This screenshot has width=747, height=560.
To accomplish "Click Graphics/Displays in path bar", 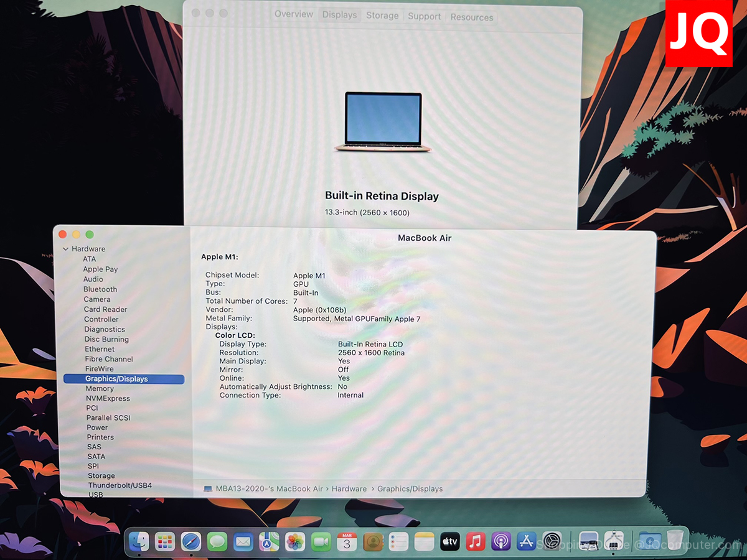I will (x=410, y=489).
